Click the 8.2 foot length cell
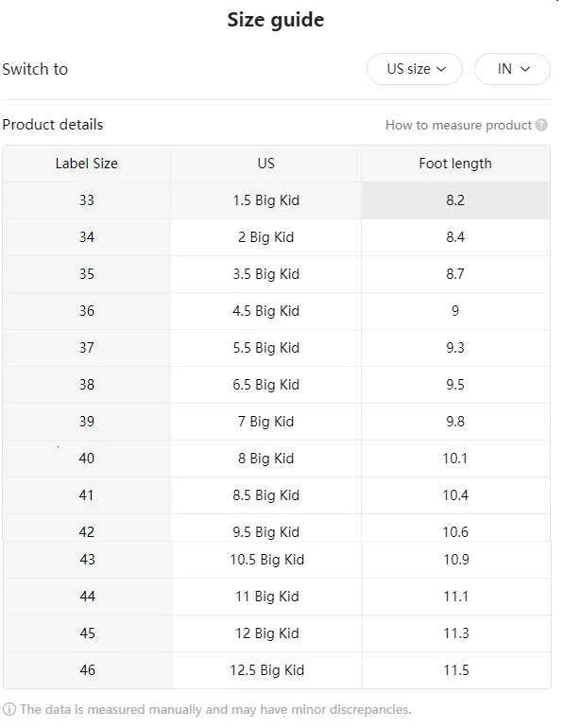Viewport: 564px width, 728px height. (455, 200)
